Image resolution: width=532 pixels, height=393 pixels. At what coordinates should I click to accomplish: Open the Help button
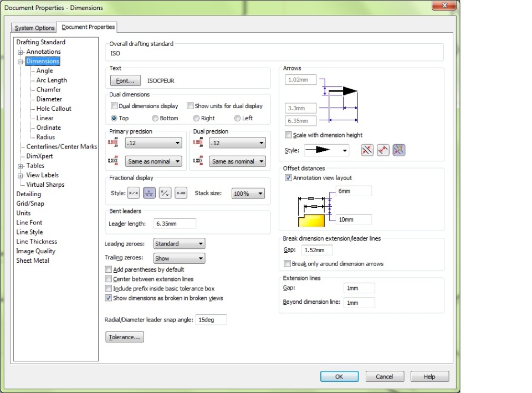(429, 376)
